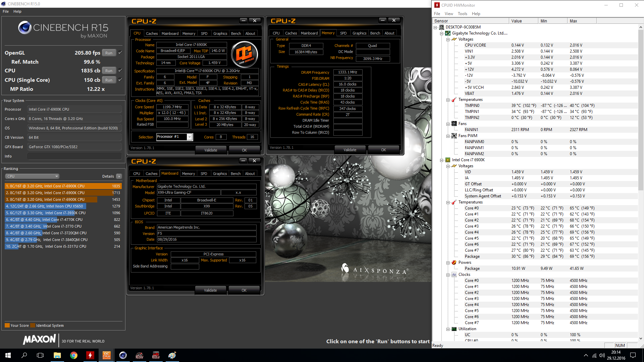Click the Value column header in HWMonitor
Viewport: 644px width, 362px height.
[523, 21]
